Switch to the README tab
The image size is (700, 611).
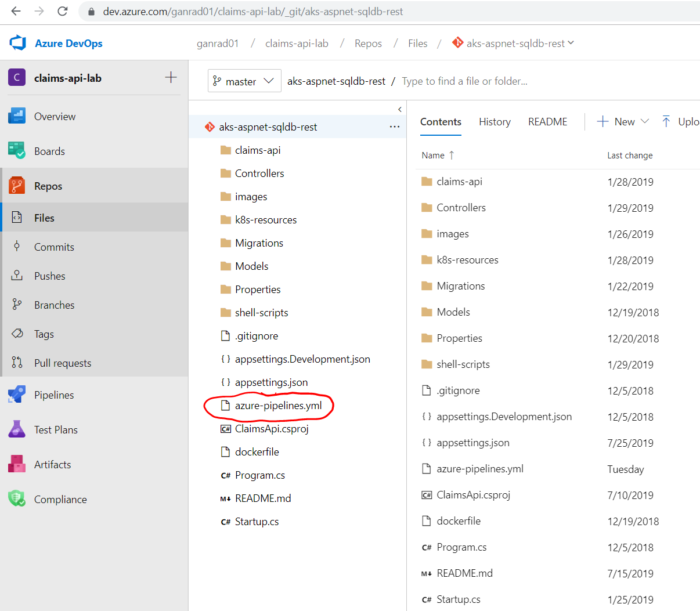547,122
